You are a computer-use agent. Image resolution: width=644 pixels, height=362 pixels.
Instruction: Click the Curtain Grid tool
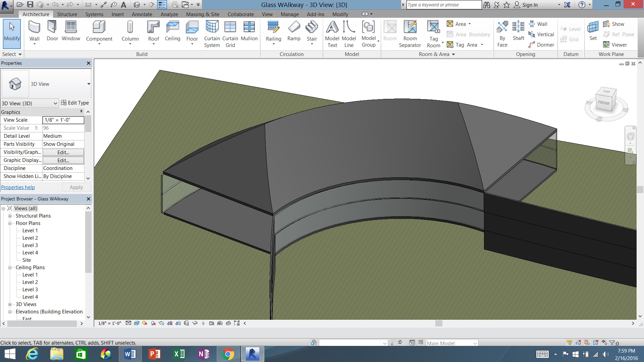pyautogui.click(x=230, y=34)
